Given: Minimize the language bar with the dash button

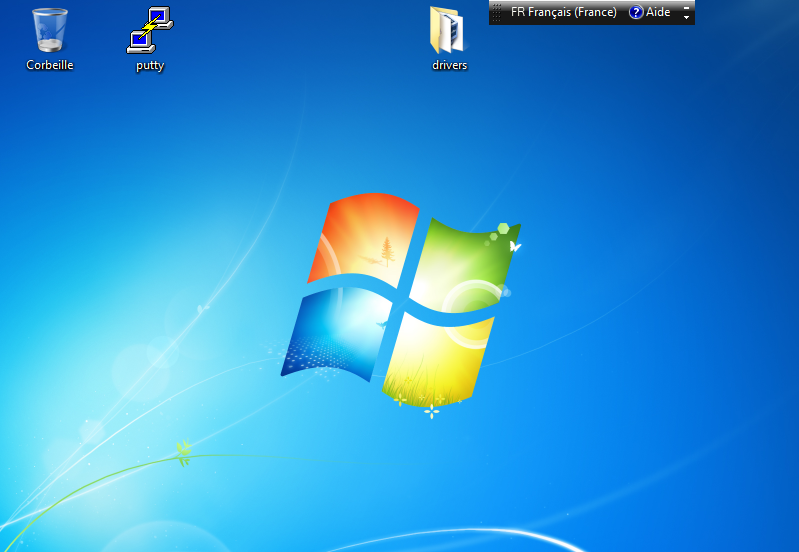Looking at the screenshot, I should [686, 6].
